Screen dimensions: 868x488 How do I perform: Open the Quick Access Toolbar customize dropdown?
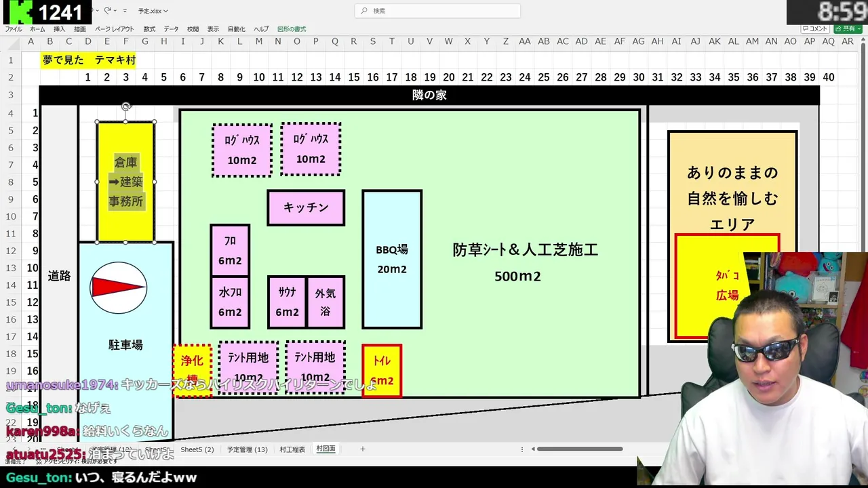126,11
